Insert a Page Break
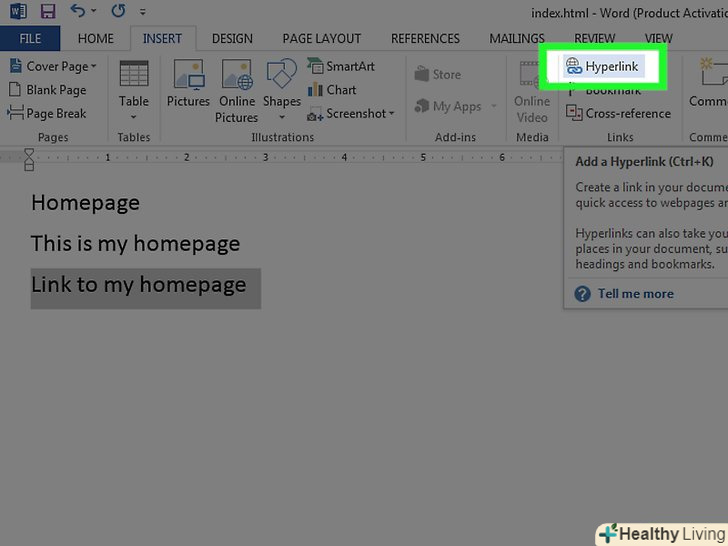 coord(47,113)
